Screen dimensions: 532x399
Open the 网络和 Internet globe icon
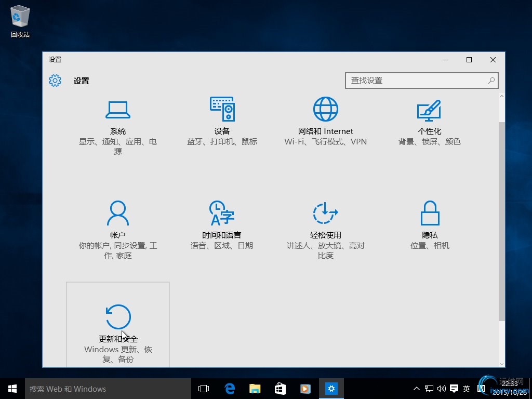coord(326,109)
